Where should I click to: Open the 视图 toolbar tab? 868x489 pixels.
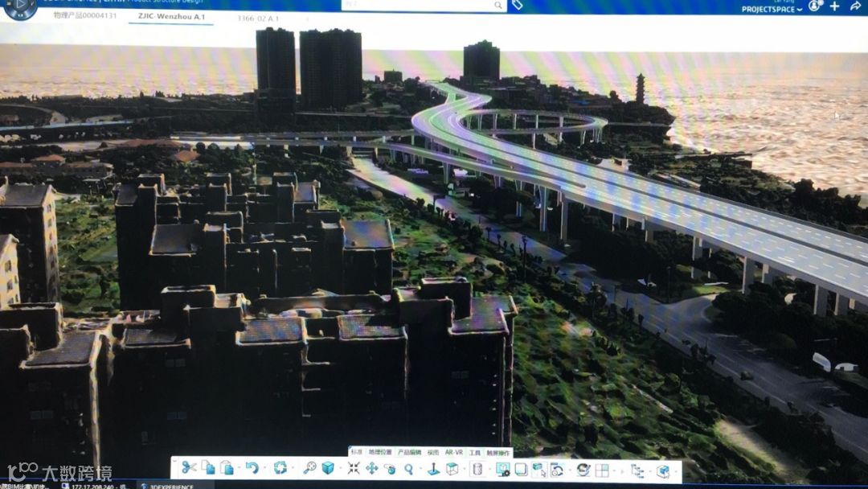tap(433, 453)
